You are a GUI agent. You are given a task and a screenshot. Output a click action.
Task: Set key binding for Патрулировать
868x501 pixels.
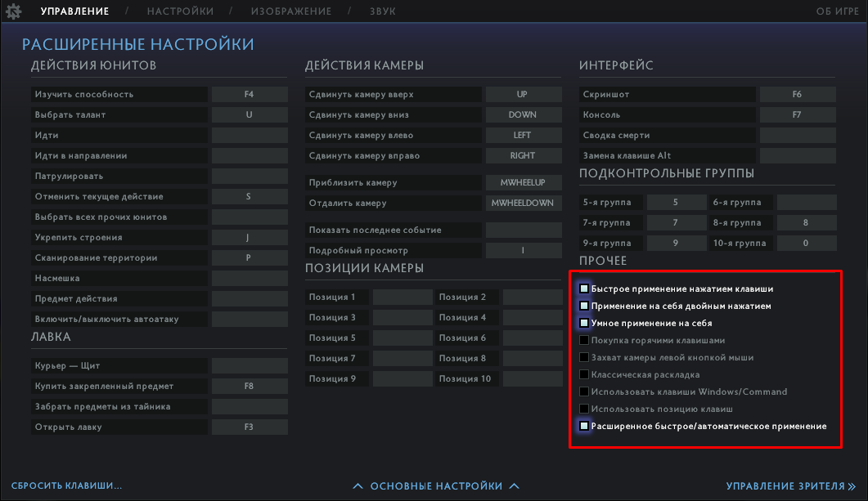coord(250,177)
